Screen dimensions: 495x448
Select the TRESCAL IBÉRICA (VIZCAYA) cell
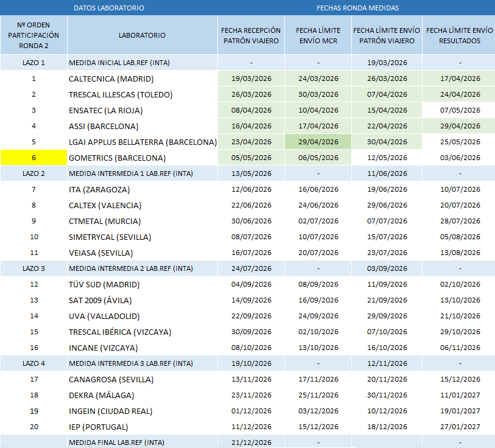(142, 332)
